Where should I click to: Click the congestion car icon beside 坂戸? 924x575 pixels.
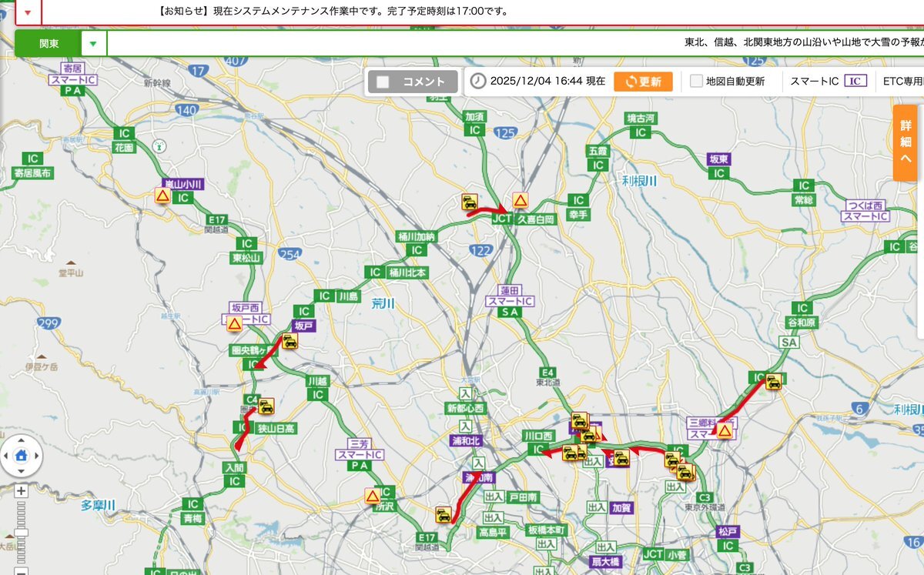[290, 341]
